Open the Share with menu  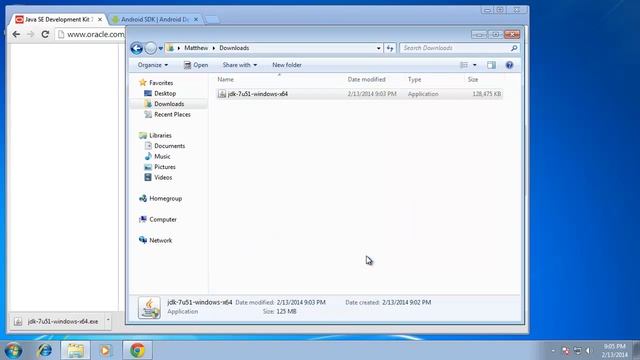[x=240, y=65]
